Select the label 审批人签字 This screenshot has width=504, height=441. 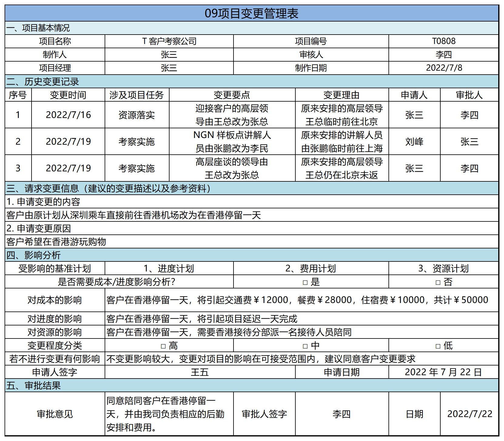264,414
